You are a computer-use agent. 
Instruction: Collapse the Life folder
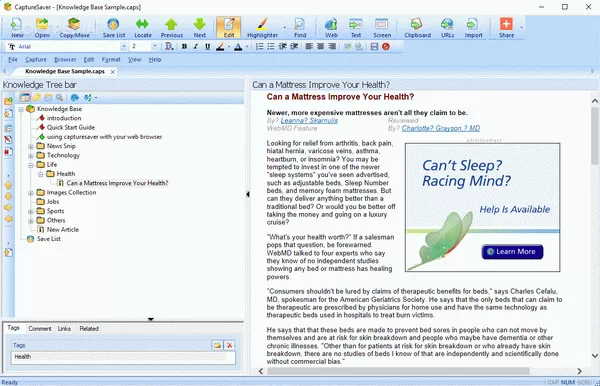coord(31,165)
